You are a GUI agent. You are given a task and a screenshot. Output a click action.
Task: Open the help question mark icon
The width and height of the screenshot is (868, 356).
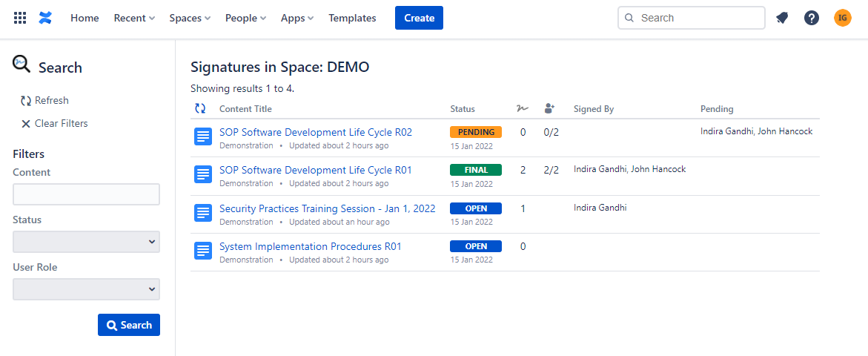click(x=812, y=18)
